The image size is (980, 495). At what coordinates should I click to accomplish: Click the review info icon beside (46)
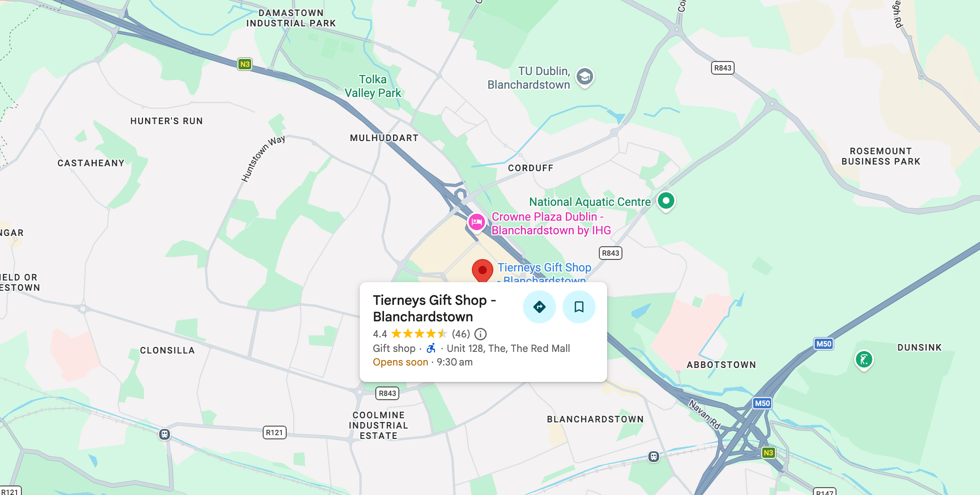481,334
